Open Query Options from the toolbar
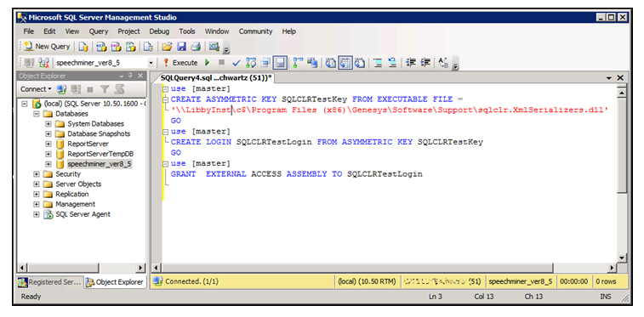644x317 pixels. click(x=265, y=63)
